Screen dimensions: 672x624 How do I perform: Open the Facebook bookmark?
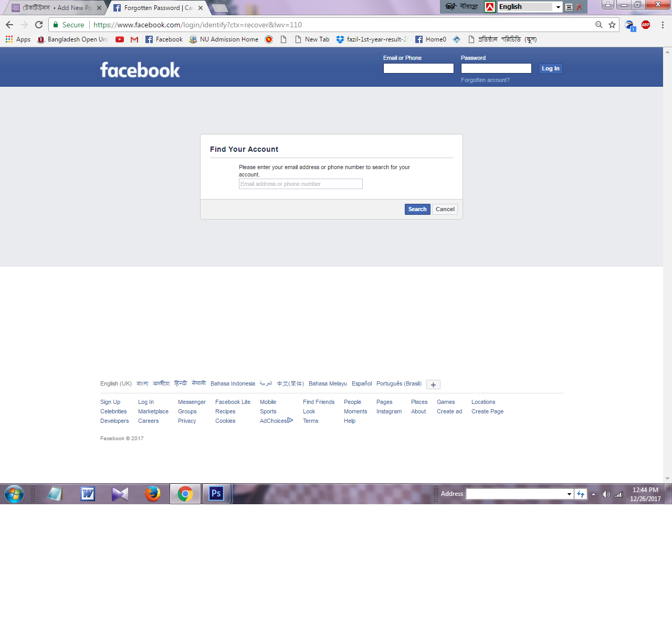[x=164, y=39]
